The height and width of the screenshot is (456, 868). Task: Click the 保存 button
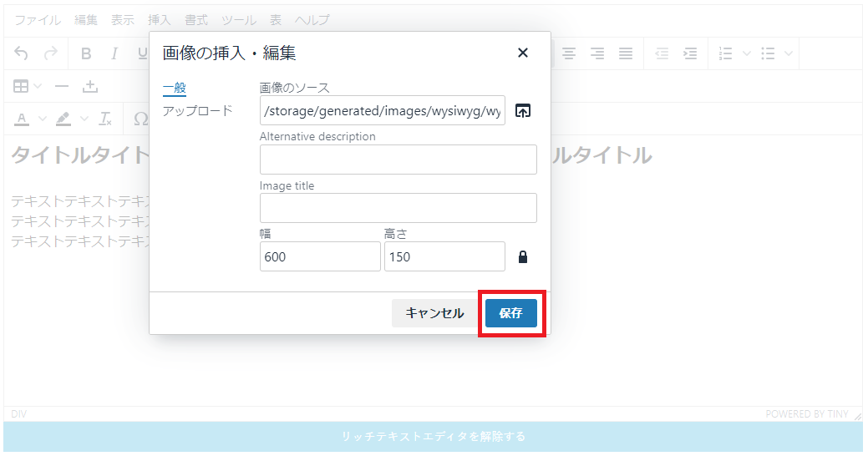(x=511, y=313)
